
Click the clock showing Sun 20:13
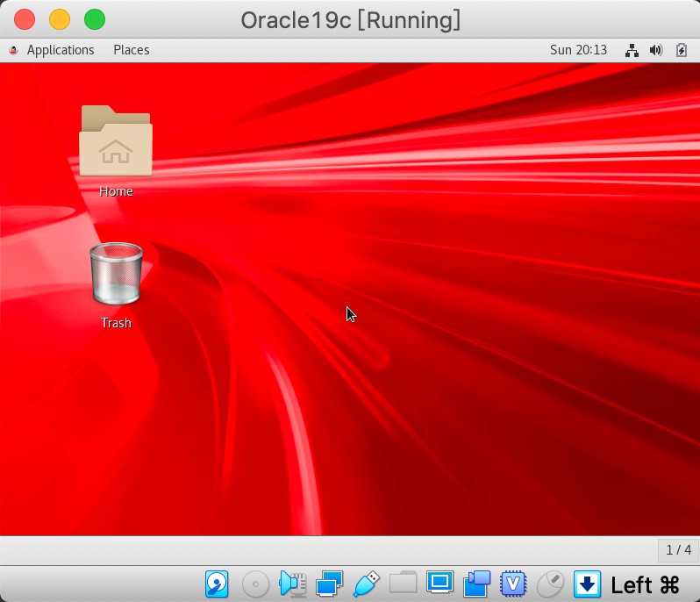click(x=578, y=50)
